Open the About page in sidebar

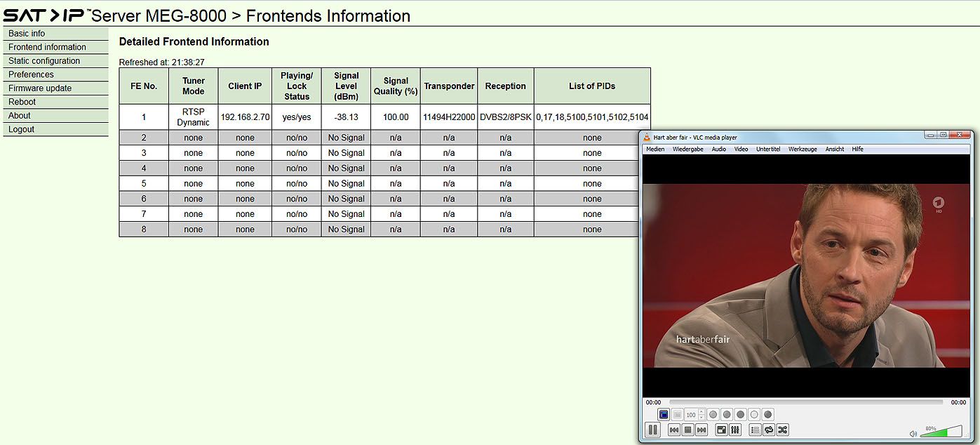pos(56,116)
